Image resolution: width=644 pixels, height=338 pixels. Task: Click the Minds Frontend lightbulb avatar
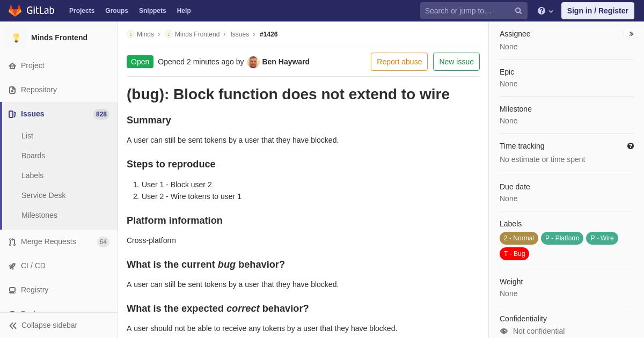[x=16, y=38]
